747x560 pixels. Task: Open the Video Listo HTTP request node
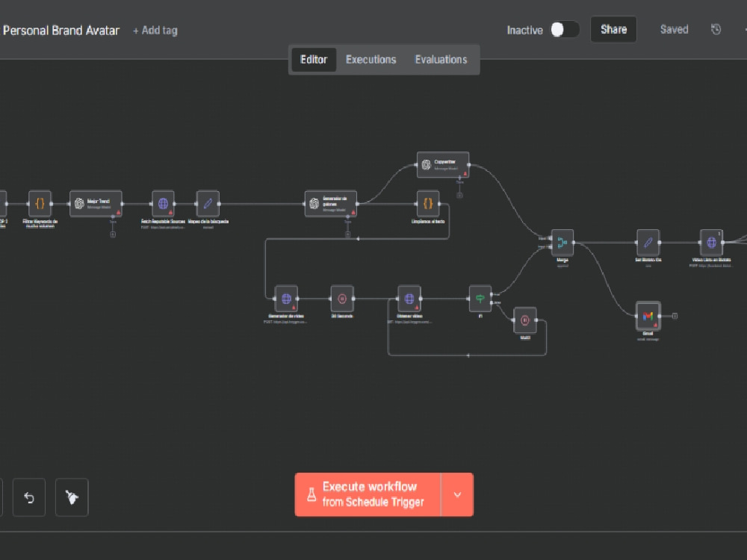711,243
